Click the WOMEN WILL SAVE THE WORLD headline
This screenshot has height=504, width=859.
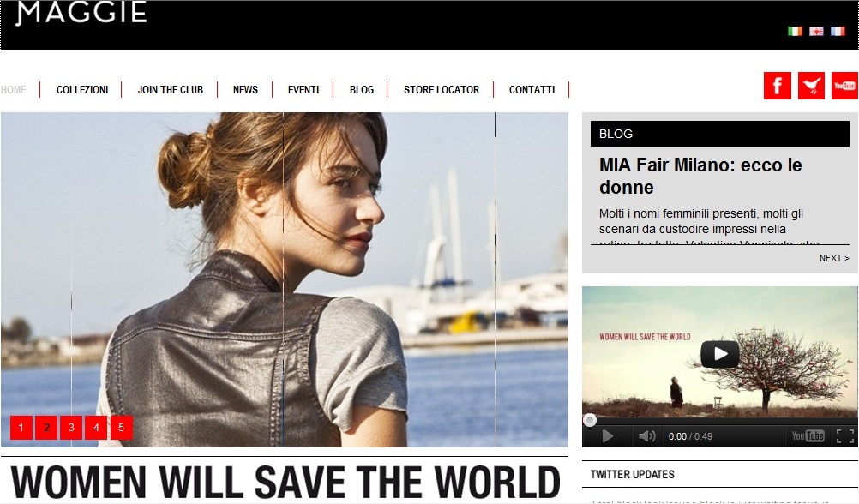pos(285,482)
